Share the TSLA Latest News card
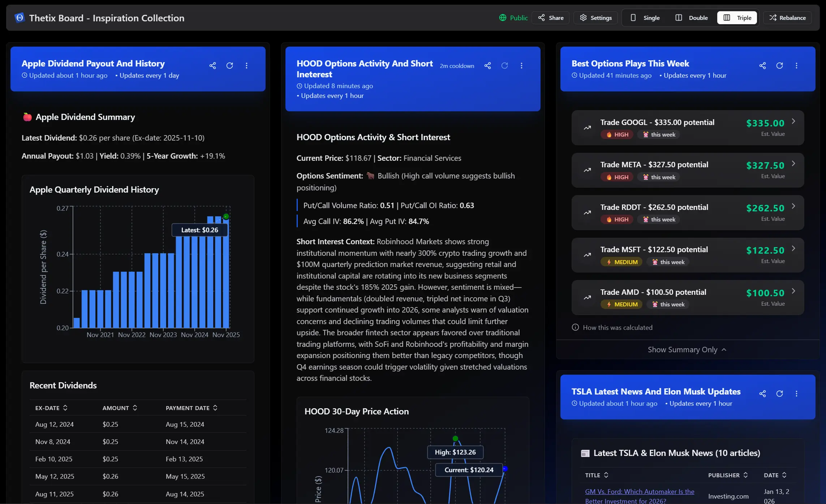The height and width of the screenshot is (504, 826). click(x=762, y=394)
